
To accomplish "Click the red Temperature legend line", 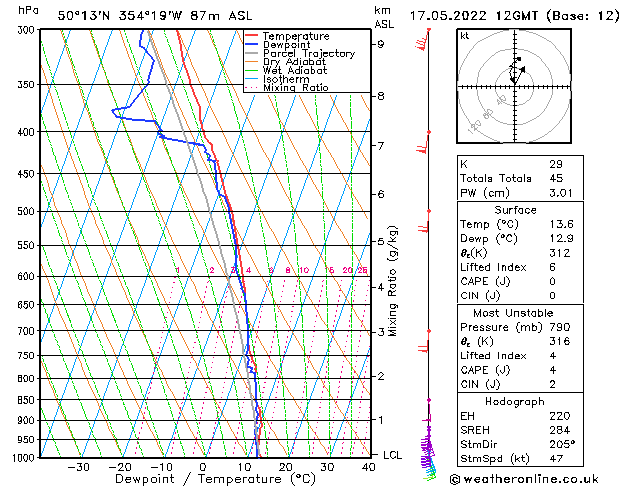I will point(252,36).
